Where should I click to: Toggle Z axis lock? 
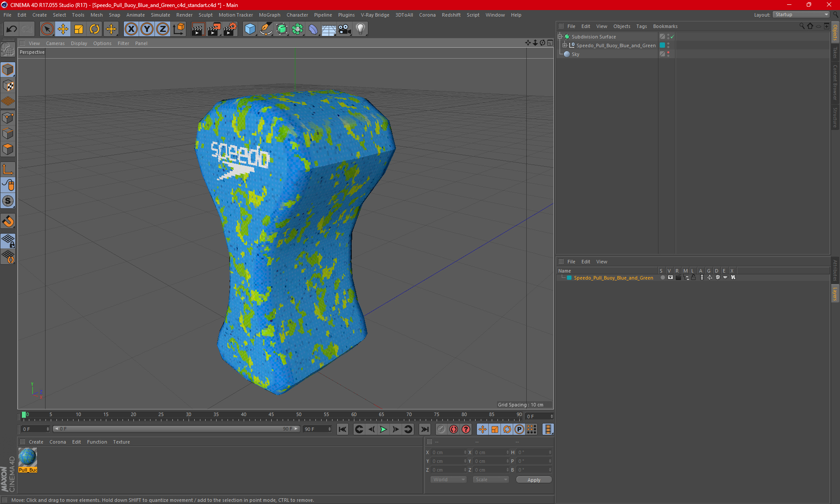click(x=163, y=29)
